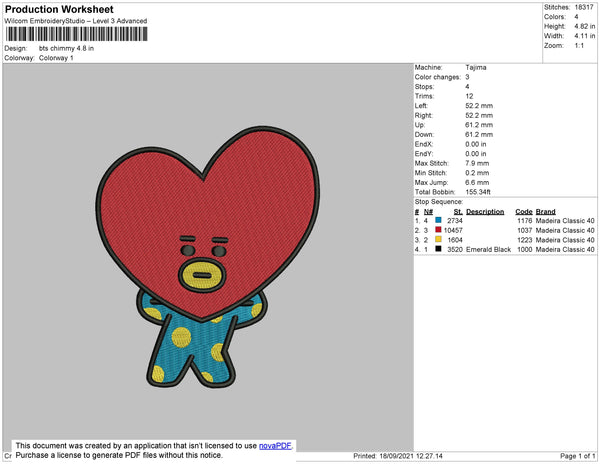Click the 'Page 1 of 1' footer text
Viewport: 600px width, 464px height.
577,456
